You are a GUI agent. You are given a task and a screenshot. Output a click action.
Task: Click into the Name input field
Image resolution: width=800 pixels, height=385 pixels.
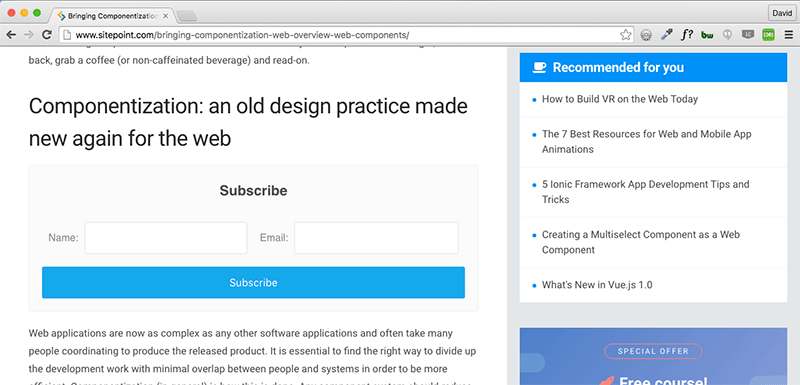[x=166, y=238]
